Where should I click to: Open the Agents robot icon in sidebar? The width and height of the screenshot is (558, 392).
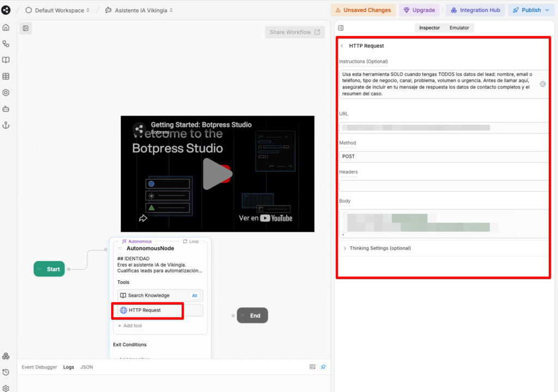point(6,109)
